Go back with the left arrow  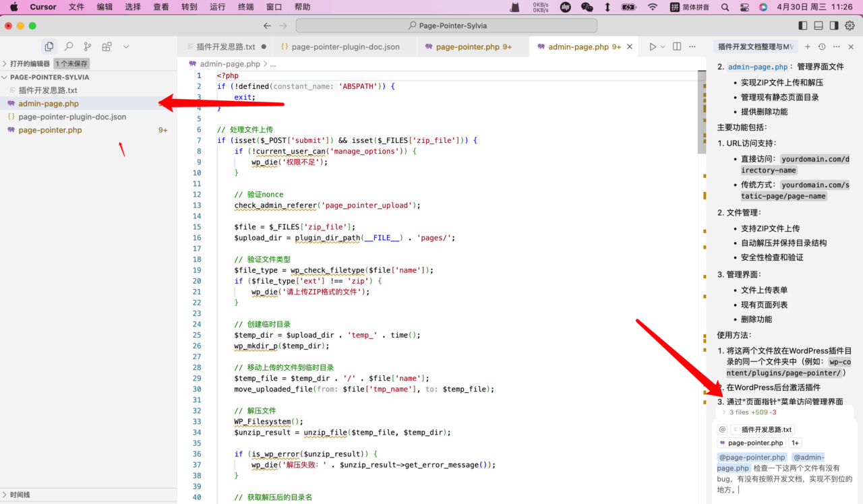(267, 26)
